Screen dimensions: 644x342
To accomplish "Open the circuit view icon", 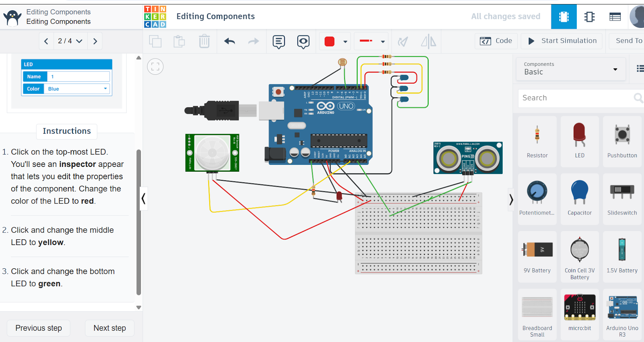I will (x=564, y=16).
